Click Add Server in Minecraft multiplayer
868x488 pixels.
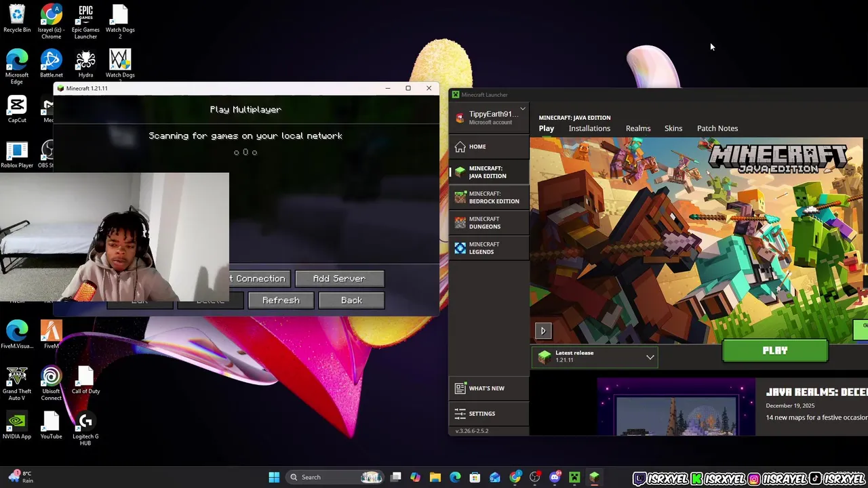(x=339, y=279)
